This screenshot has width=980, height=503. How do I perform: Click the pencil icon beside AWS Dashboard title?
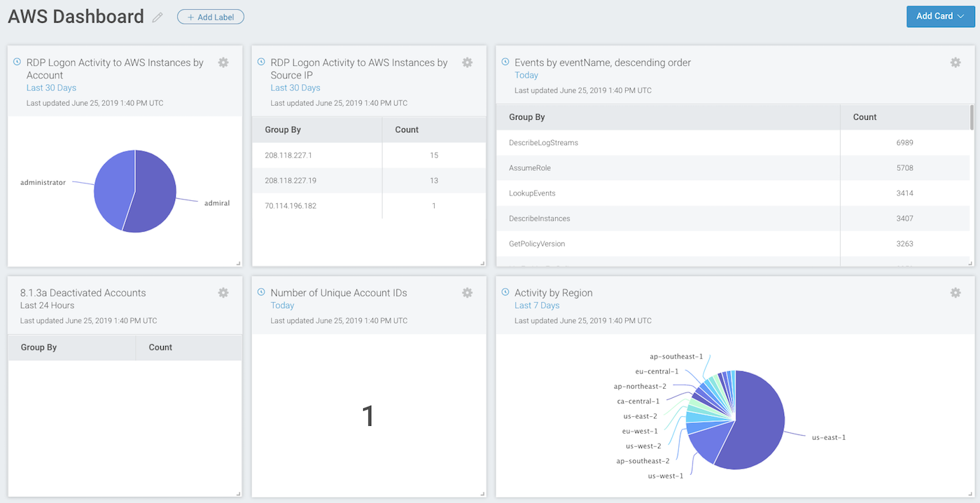point(157,18)
